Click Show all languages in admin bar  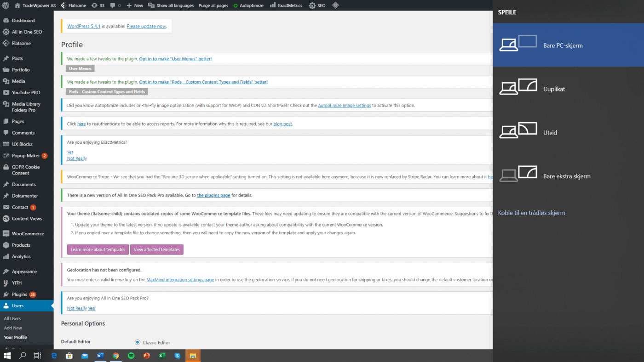172,6
